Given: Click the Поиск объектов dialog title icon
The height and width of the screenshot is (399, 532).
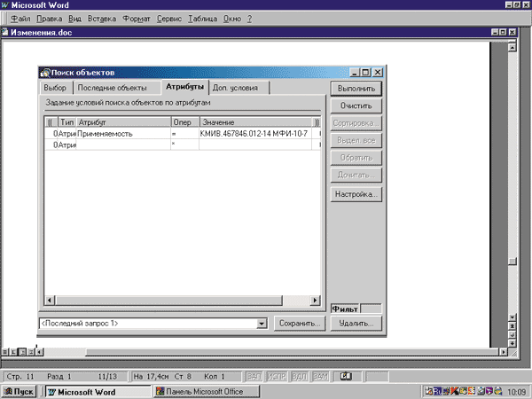Looking at the screenshot, I should pyautogui.click(x=45, y=73).
